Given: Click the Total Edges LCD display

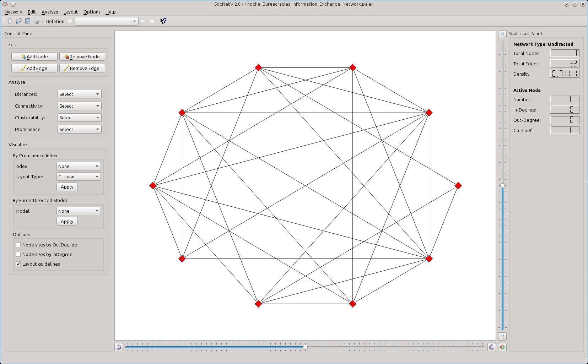Looking at the screenshot, I should point(565,64).
